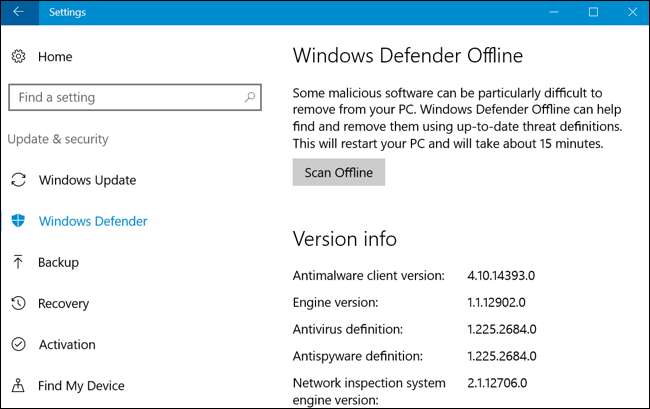Click the Windows Update sync arrows icon
This screenshot has height=409, width=650.
[18, 180]
